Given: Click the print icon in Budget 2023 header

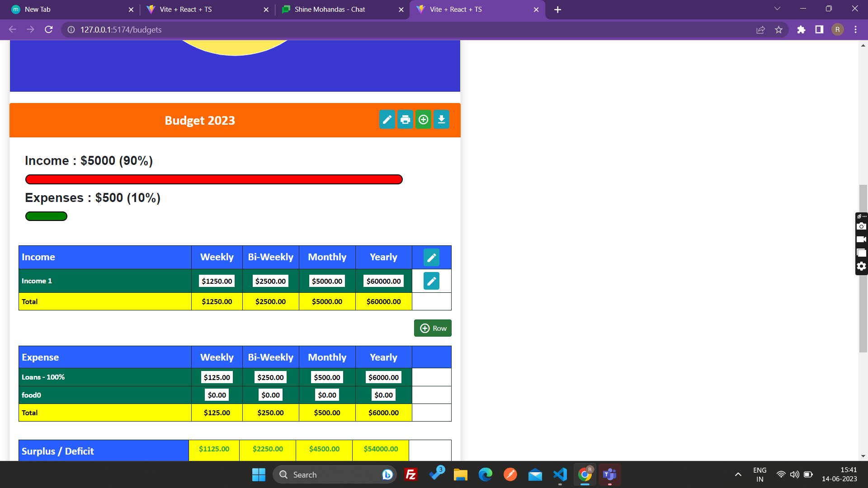Looking at the screenshot, I should (405, 120).
